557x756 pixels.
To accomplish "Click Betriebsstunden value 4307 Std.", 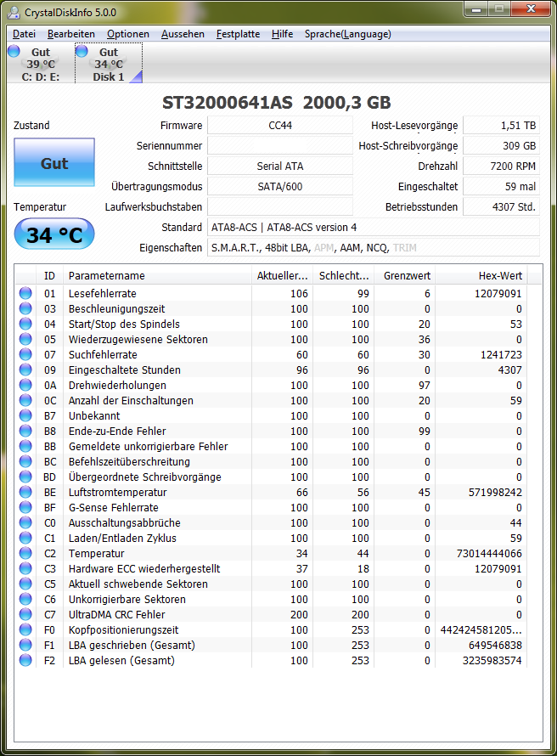I will click(x=501, y=206).
